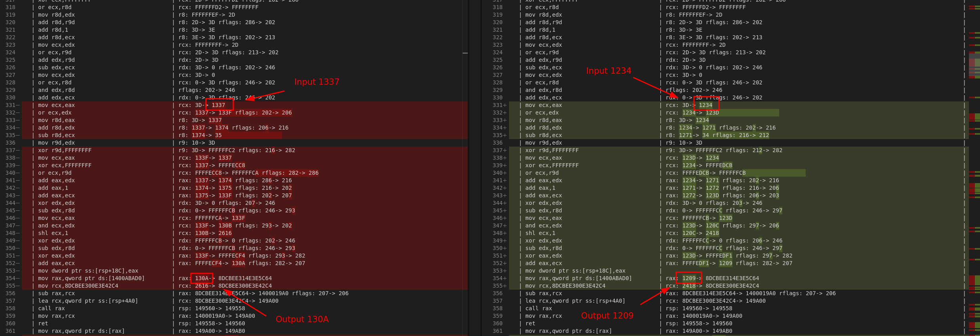980x336 pixels.
Task: Click the removed-line marker at line 337
Action: click(18, 150)
